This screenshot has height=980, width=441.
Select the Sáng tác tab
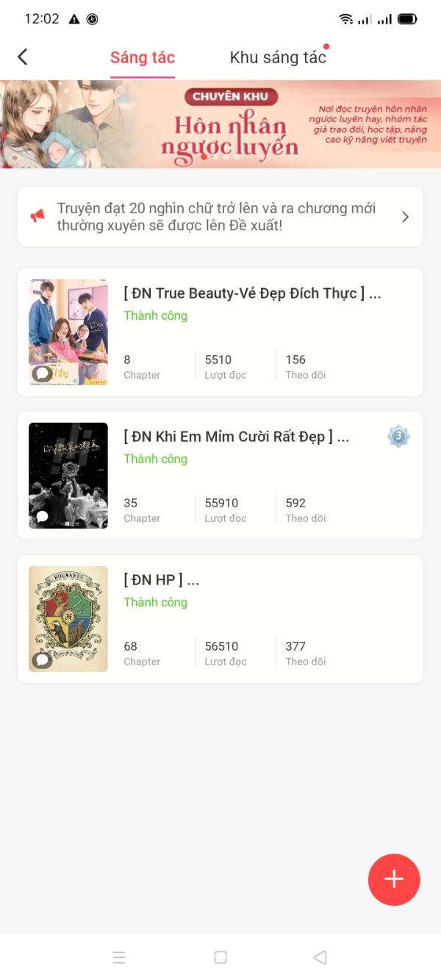(x=143, y=57)
